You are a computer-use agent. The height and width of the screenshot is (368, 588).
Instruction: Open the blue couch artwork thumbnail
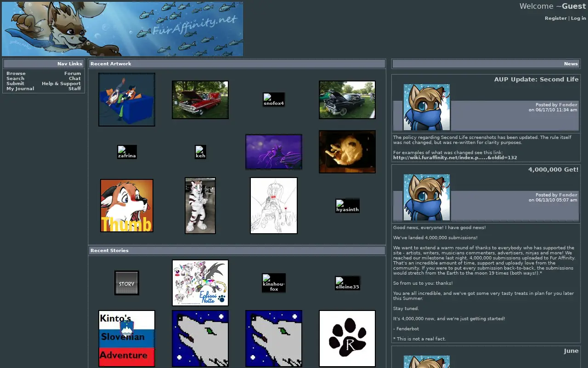[x=127, y=99]
